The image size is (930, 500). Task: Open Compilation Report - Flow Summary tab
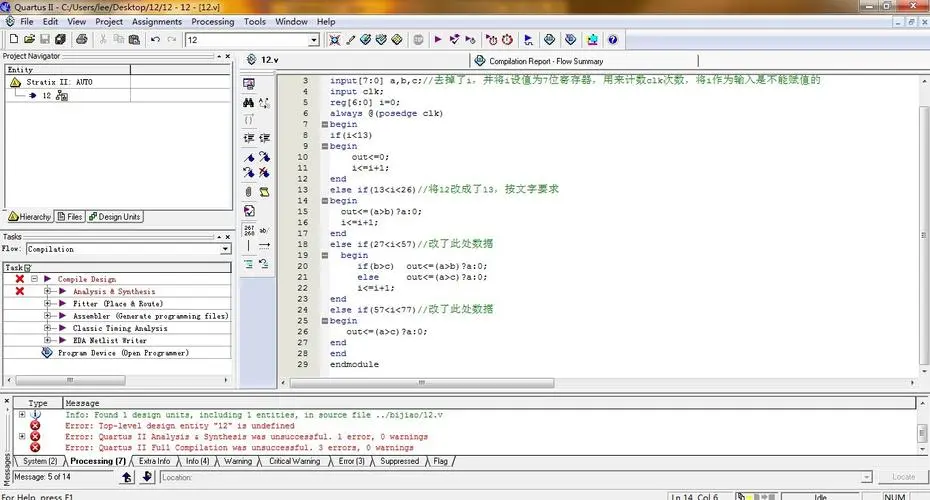[x=546, y=61]
